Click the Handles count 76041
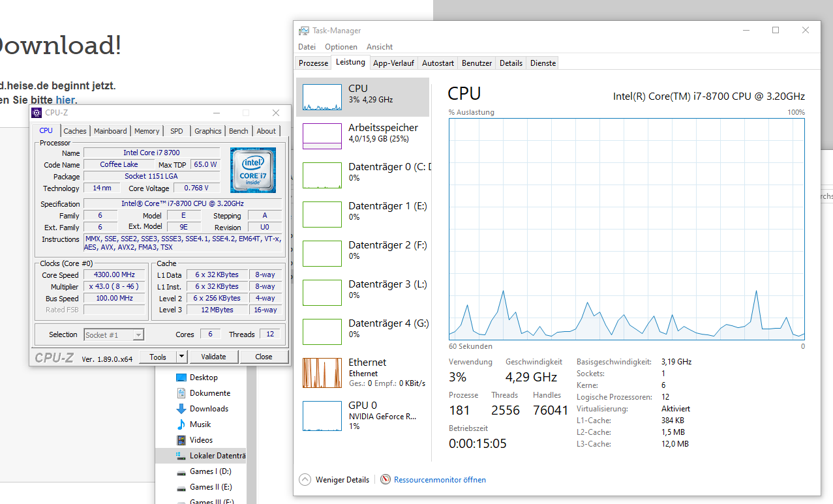 [551, 410]
